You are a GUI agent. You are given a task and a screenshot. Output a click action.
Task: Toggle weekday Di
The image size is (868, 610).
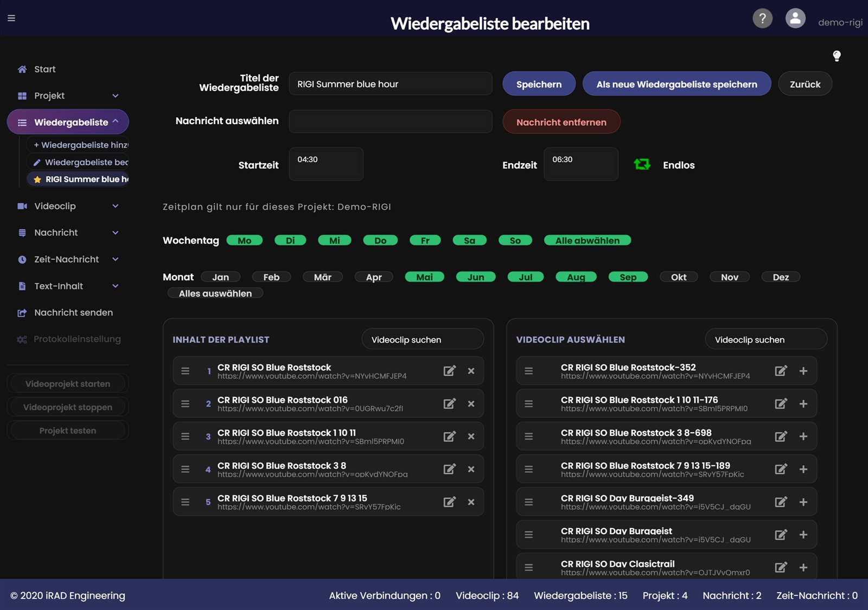point(290,240)
